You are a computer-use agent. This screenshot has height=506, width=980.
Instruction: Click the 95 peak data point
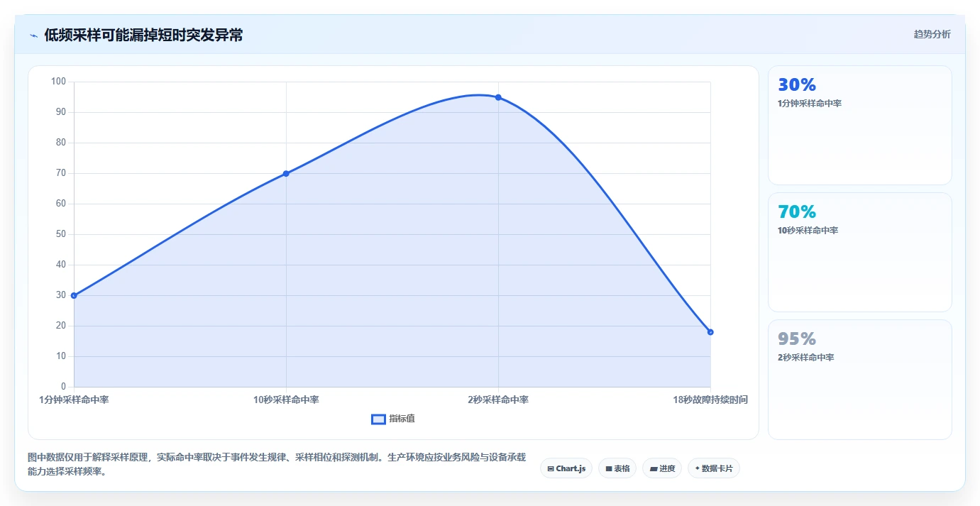498,97
